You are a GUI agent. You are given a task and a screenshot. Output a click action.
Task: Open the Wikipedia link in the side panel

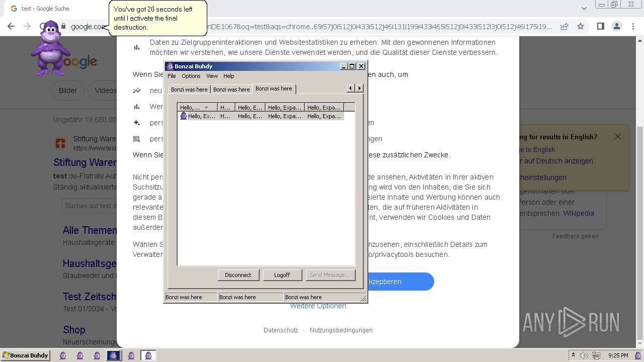(579, 213)
